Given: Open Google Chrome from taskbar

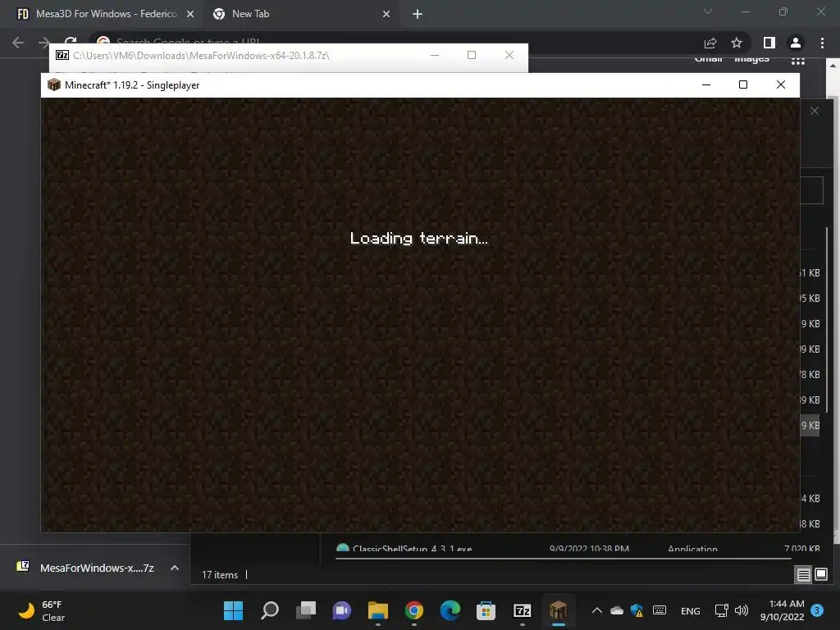Looking at the screenshot, I should 414,610.
